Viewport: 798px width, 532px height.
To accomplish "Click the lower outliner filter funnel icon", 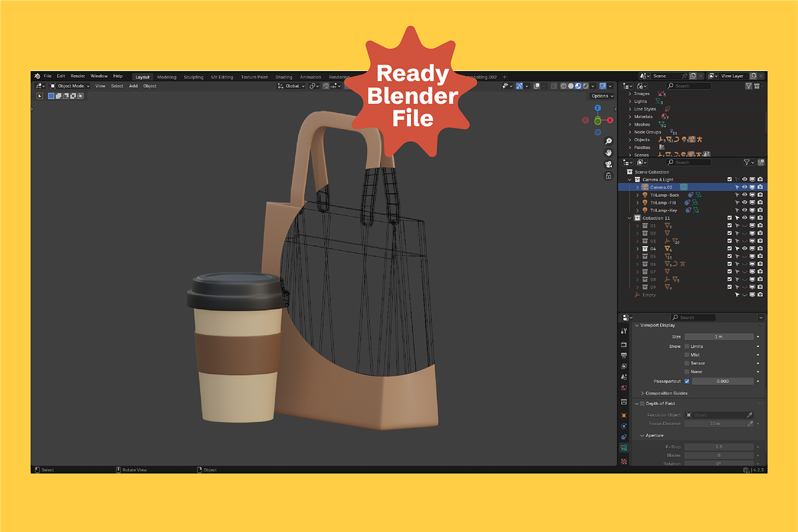I will click(748, 162).
